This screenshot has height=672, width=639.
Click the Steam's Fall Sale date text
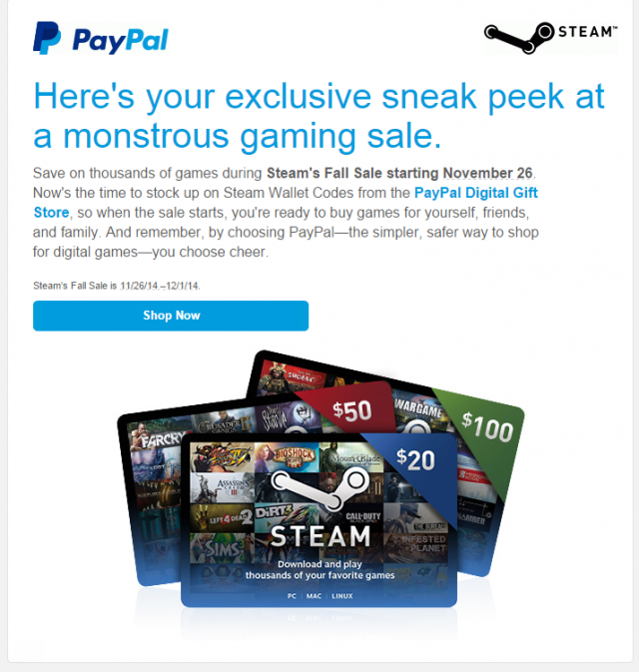(x=116, y=286)
